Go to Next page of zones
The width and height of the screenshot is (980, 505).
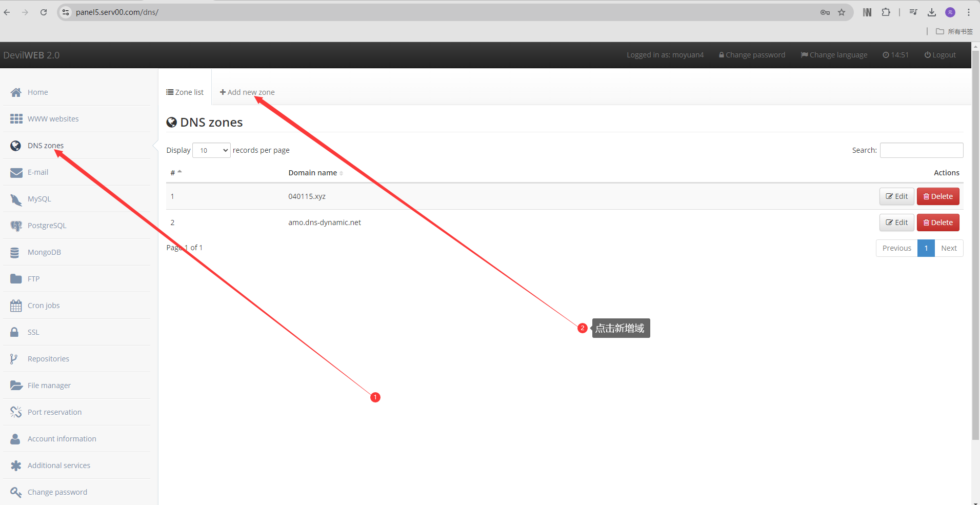point(949,248)
